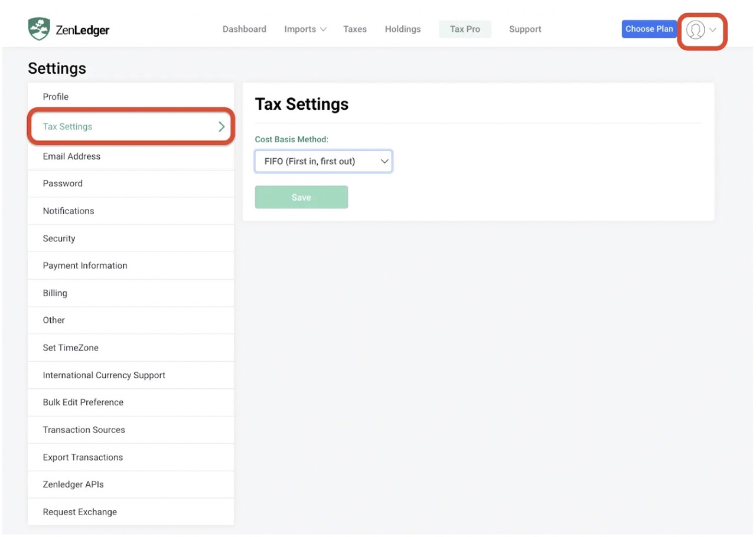Open Zenledger APIs settings
This screenshot has width=756, height=537.
[x=73, y=484]
